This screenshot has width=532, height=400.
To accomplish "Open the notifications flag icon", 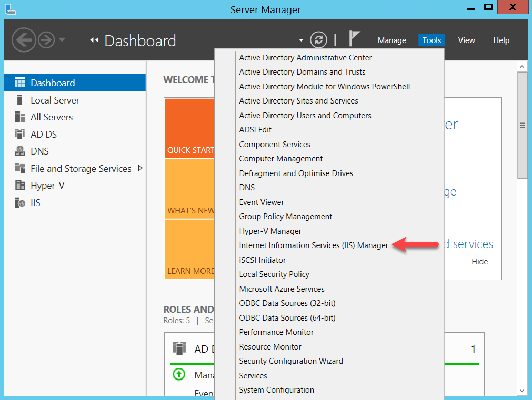I will point(355,39).
